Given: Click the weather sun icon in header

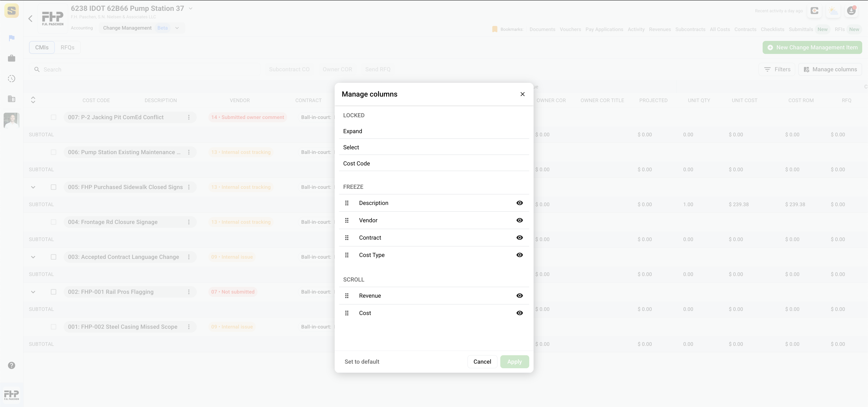Looking at the screenshot, I should pos(833,11).
